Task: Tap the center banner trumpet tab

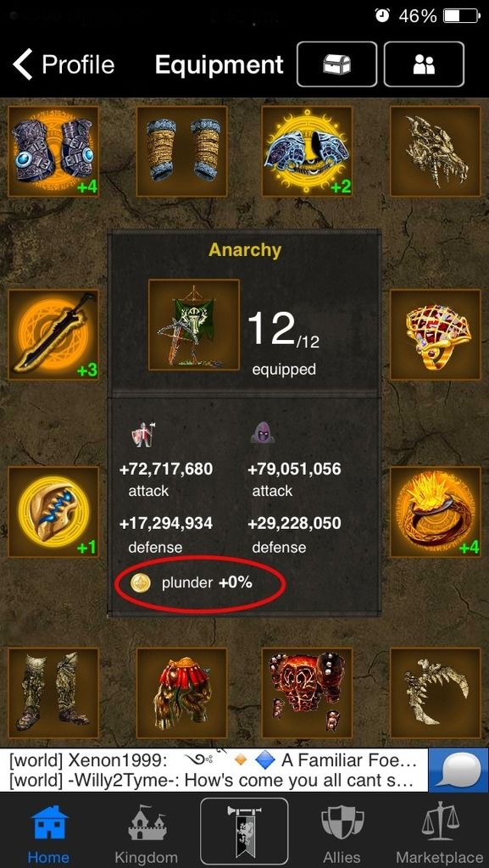Action: [x=244, y=831]
